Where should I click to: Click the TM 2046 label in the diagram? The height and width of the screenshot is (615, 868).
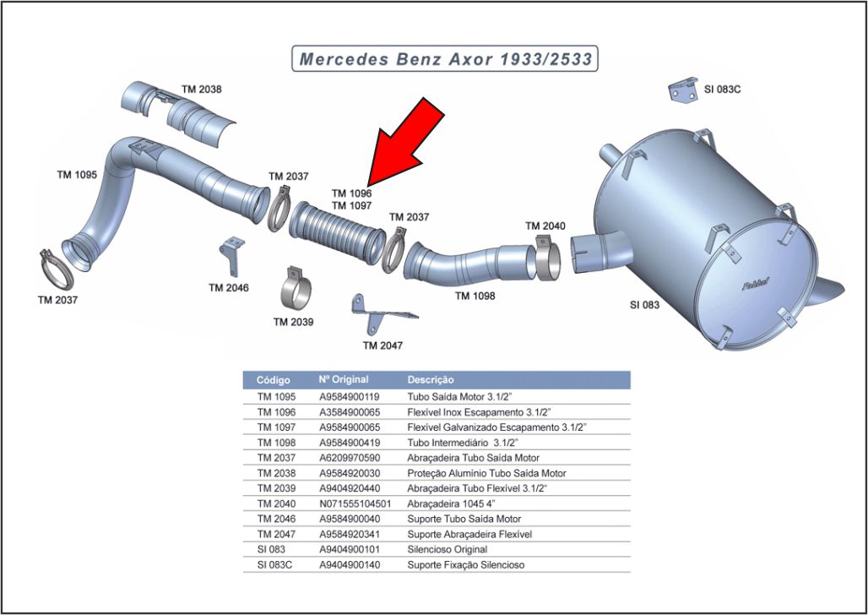tap(229, 287)
